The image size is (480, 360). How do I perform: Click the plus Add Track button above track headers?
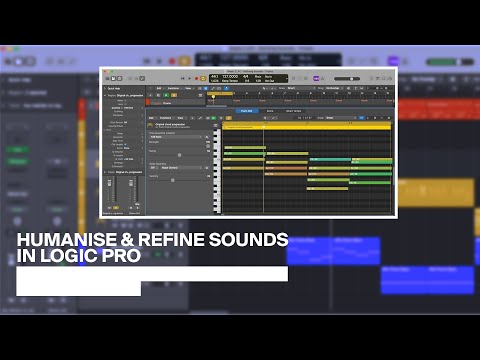click(x=151, y=95)
